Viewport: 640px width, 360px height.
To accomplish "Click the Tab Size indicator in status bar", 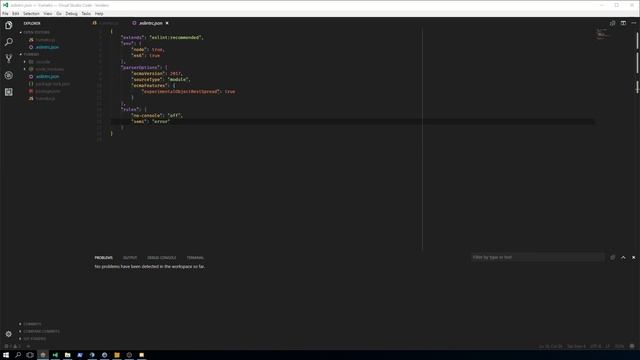I will tap(576, 346).
